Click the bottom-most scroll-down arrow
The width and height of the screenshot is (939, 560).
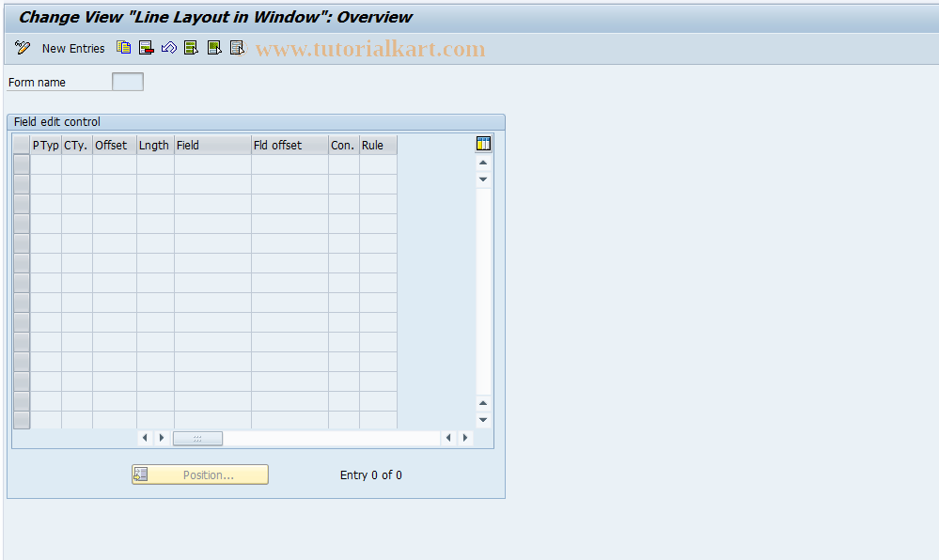[483, 420]
